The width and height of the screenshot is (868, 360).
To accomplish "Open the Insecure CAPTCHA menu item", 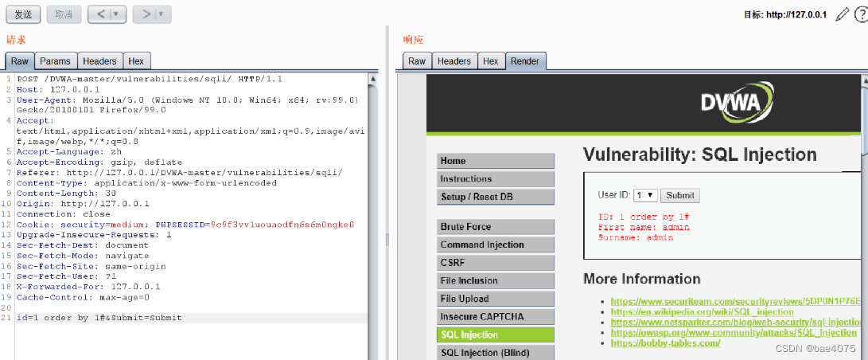I will pos(496,317).
